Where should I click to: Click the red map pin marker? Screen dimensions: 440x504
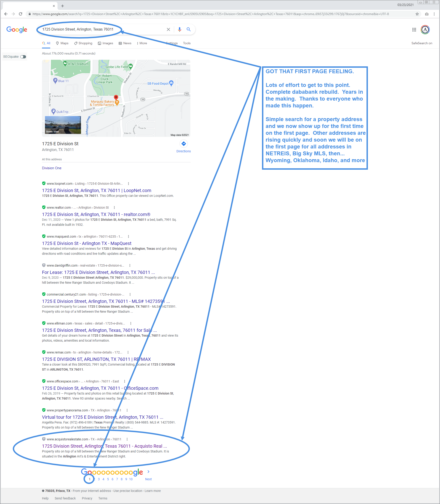[x=116, y=97]
